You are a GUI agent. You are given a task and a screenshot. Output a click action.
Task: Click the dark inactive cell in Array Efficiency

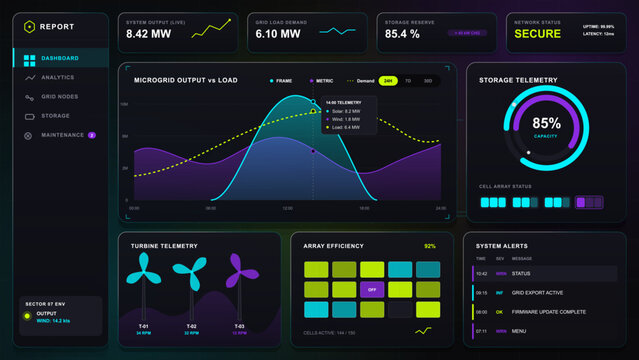[x=400, y=309]
